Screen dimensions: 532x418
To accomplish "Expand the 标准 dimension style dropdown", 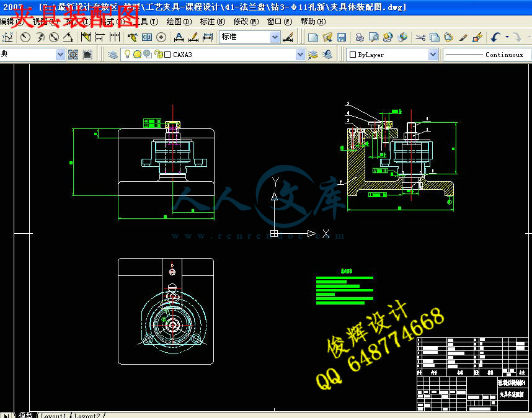I will tap(275, 37).
